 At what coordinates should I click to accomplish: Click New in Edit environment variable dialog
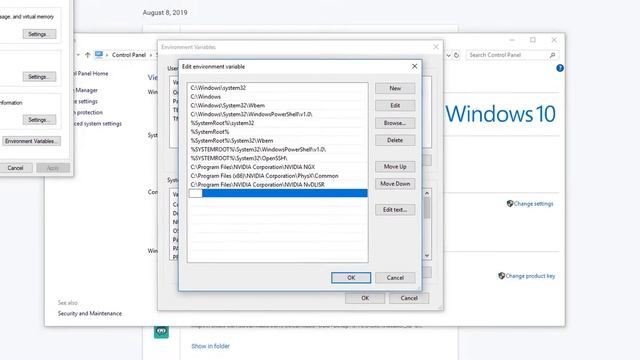pyautogui.click(x=395, y=88)
